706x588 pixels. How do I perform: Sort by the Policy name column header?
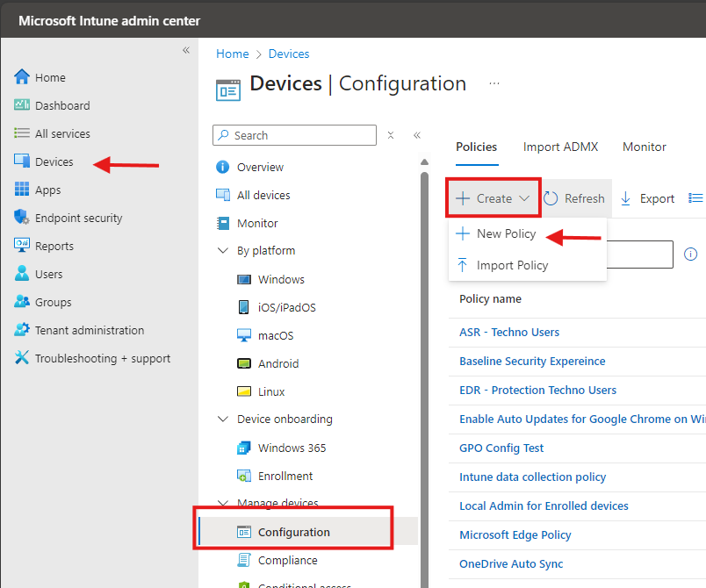(x=490, y=298)
